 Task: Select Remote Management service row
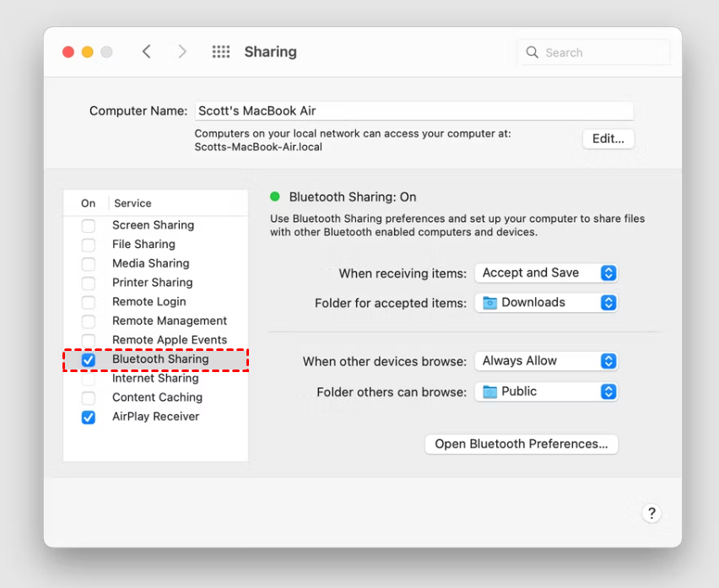[156, 321]
